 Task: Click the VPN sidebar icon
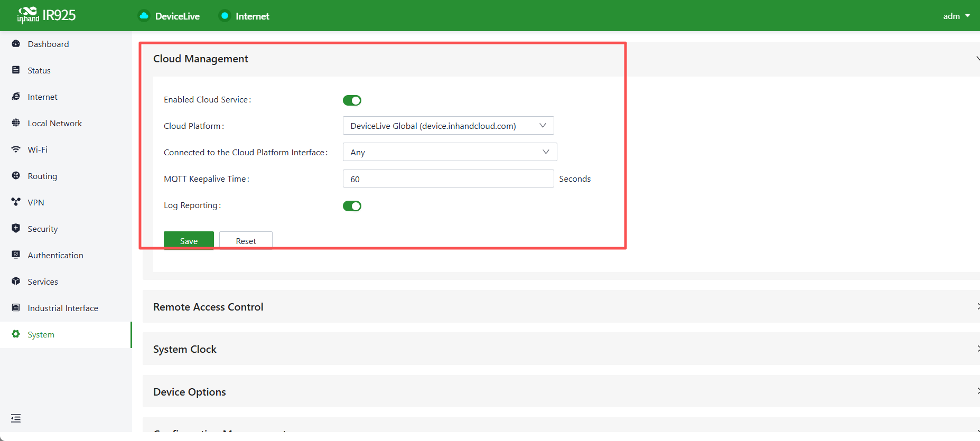(x=16, y=202)
